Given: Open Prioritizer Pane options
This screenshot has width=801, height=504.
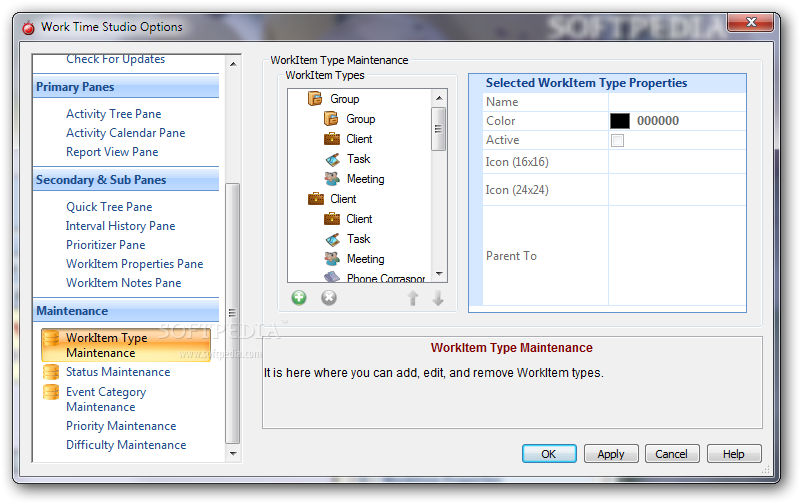Looking at the screenshot, I should [x=105, y=245].
